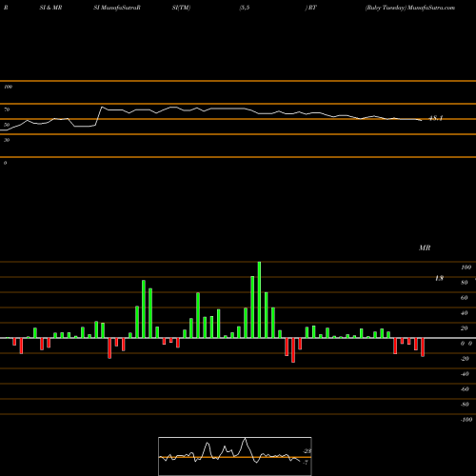Click the 48.1 RSI current value label
The image size is (476, 476).
click(x=436, y=118)
